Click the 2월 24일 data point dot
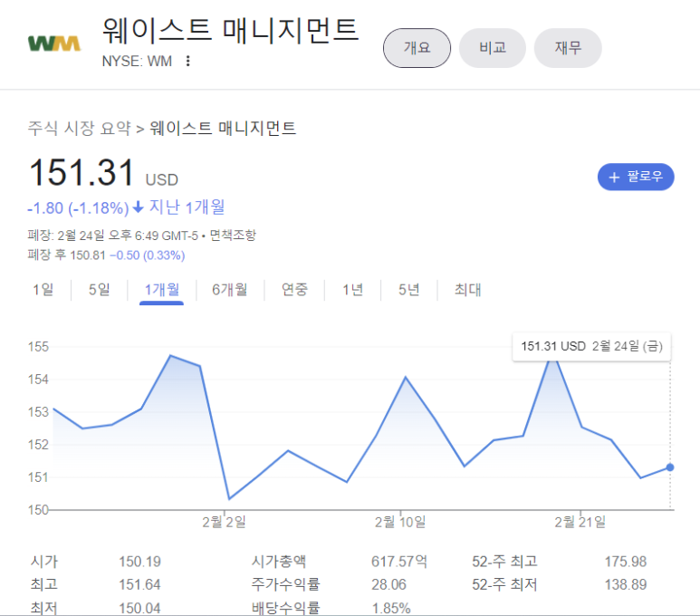 [670, 467]
